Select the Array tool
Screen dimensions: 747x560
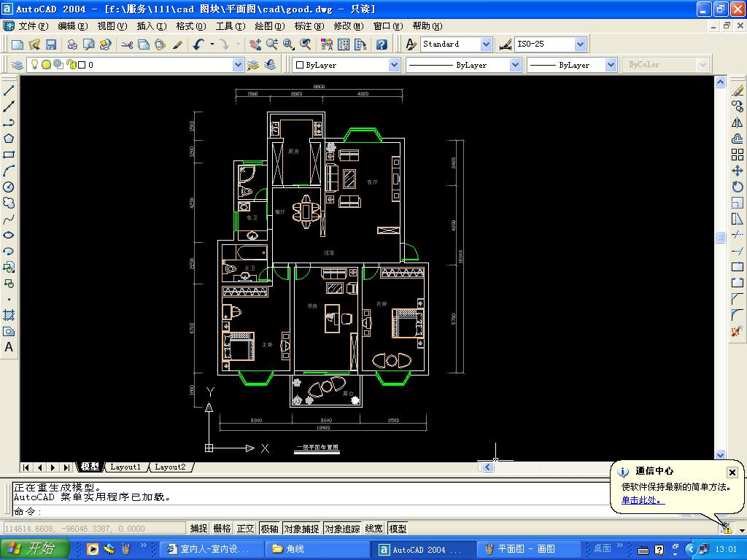738,155
